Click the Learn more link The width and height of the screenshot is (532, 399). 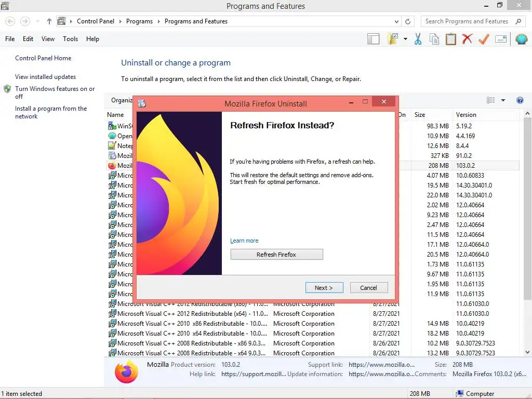244,241
